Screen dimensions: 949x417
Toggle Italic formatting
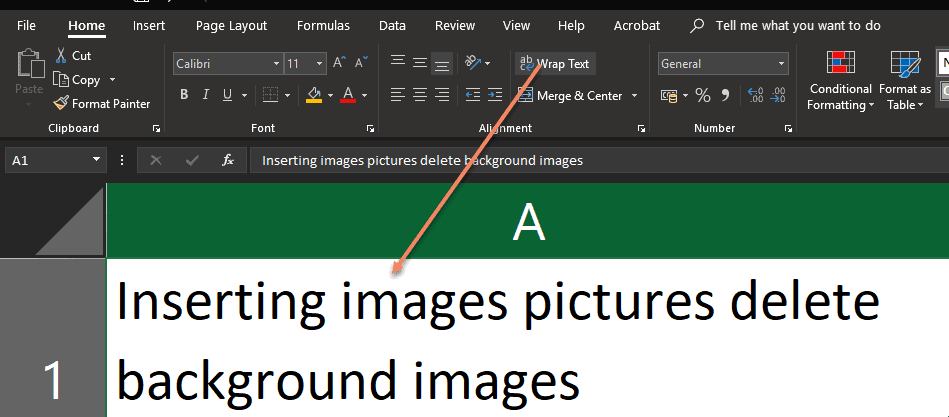pyautogui.click(x=206, y=95)
